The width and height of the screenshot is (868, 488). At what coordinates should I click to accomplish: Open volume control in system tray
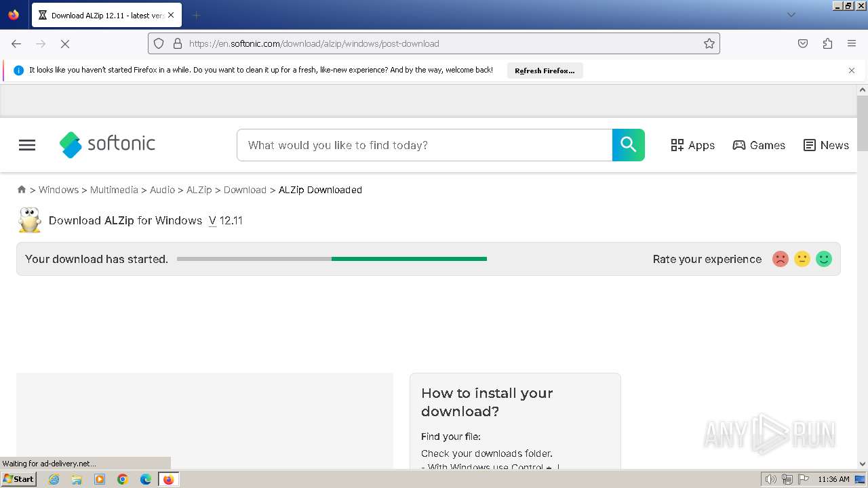[770, 479]
